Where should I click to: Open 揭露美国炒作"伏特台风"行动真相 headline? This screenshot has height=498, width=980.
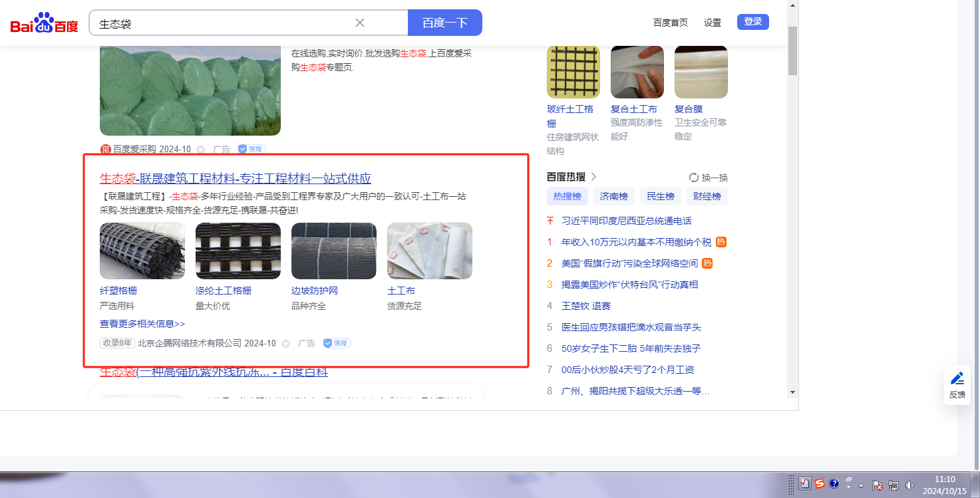coord(630,285)
